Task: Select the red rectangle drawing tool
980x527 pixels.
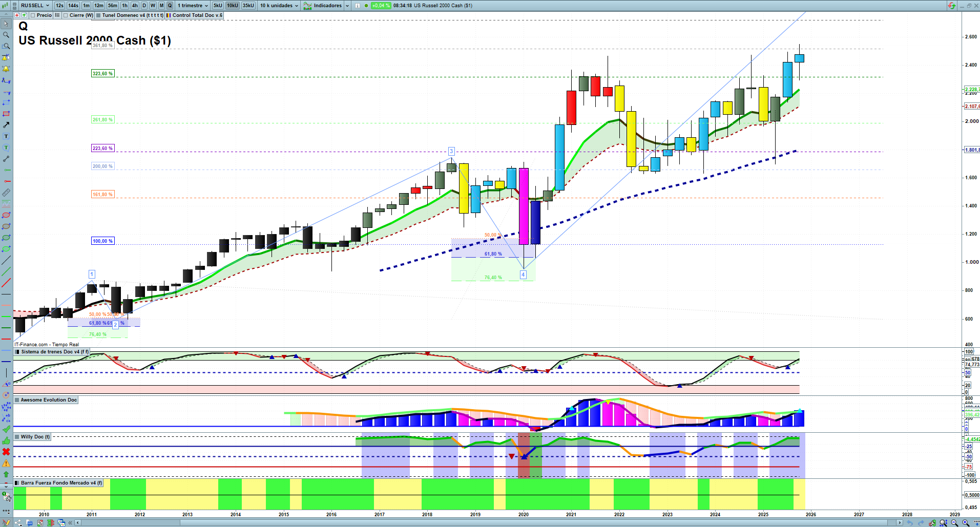Action: click(x=6, y=114)
